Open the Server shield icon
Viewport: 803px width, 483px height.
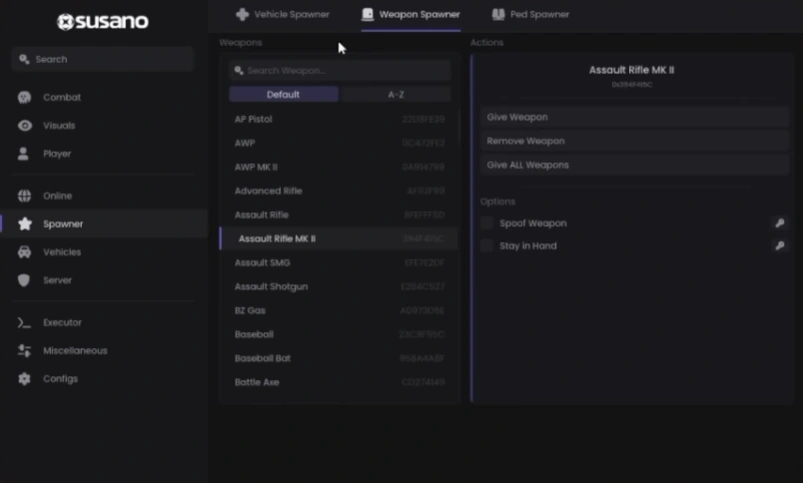(x=24, y=280)
